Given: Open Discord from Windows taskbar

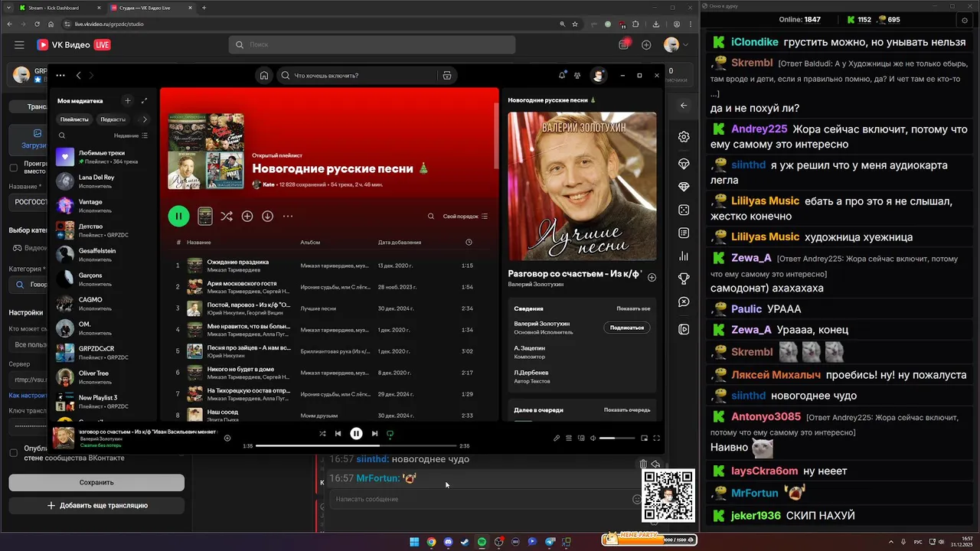Looking at the screenshot, I should [x=448, y=542].
